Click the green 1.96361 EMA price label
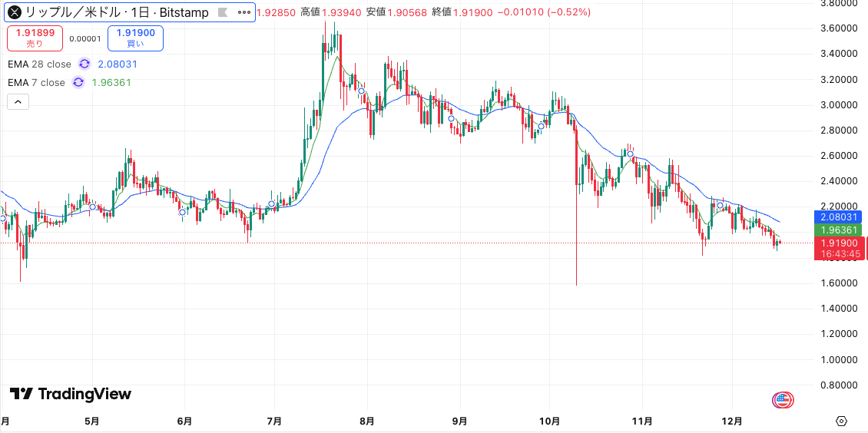 tap(840, 230)
